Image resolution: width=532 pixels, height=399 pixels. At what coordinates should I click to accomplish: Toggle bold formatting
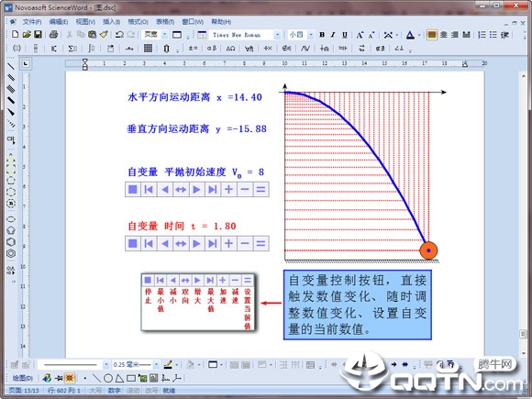[x=322, y=35]
